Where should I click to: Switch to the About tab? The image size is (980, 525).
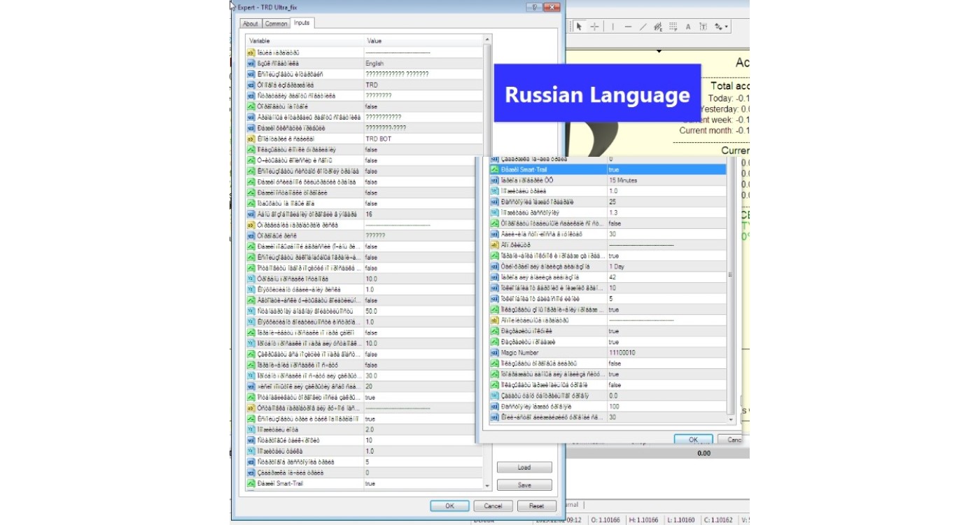pos(250,24)
